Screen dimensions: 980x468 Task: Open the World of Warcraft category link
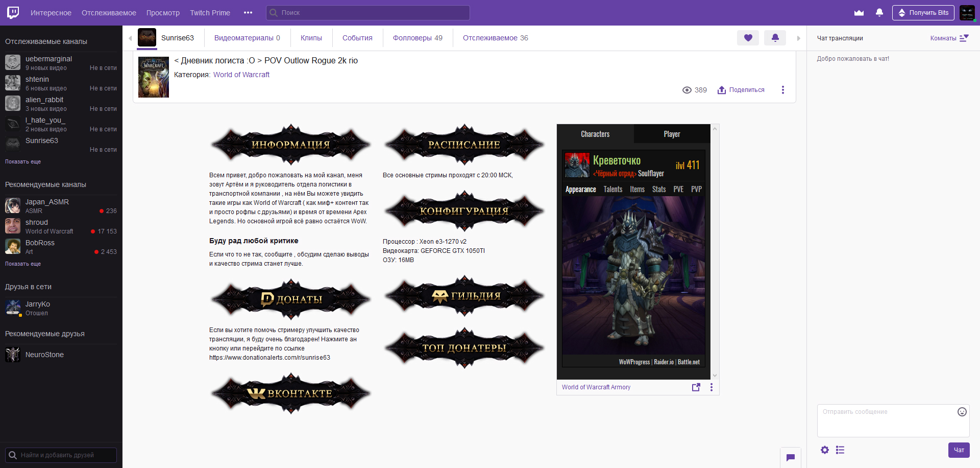[241, 75]
